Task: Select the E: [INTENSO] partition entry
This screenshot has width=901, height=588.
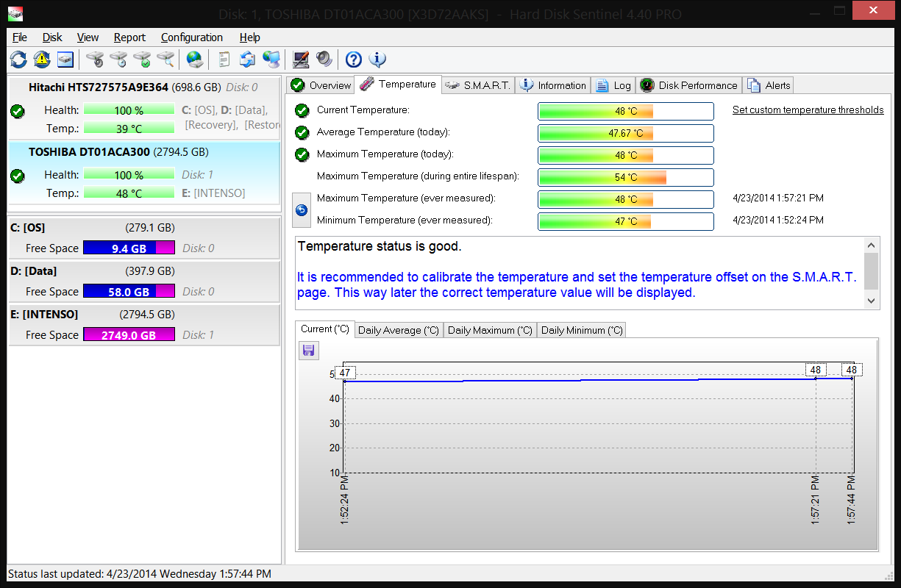Action: pyautogui.click(x=144, y=324)
